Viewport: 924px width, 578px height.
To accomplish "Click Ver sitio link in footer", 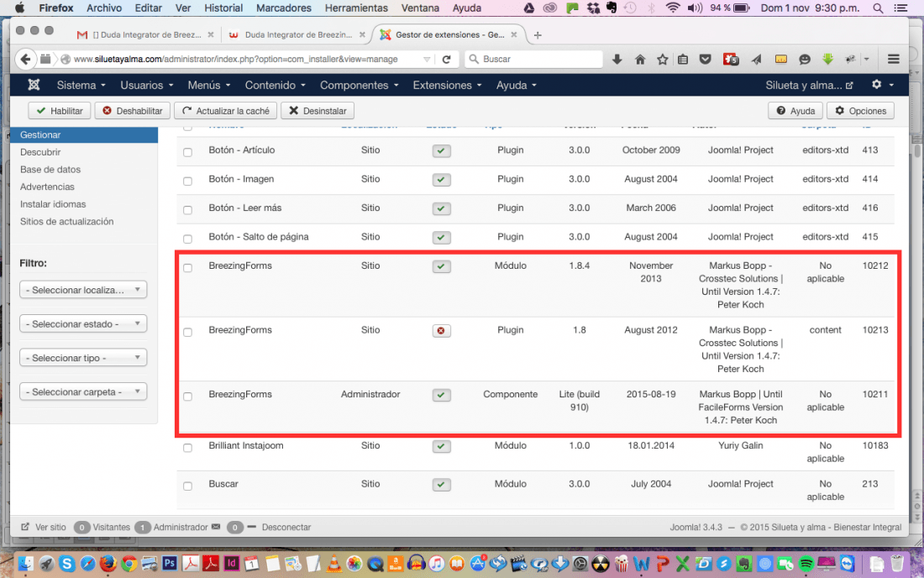I will (44, 527).
